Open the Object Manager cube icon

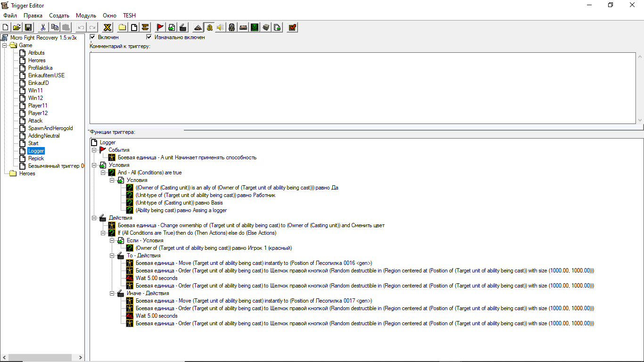coord(266,27)
